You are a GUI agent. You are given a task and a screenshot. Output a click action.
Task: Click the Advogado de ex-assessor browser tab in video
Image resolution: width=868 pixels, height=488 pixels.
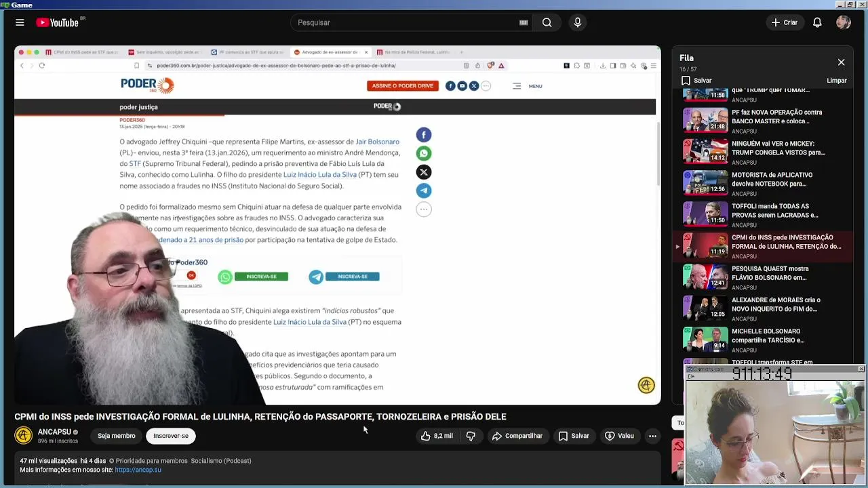point(330,52)
